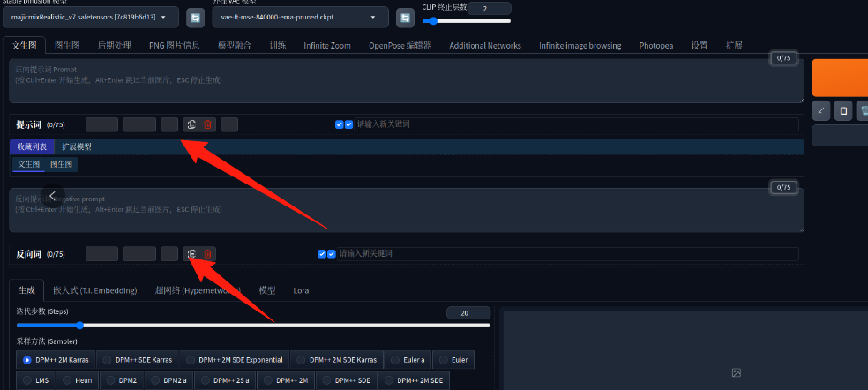The image size is (868, 390).
Task: Switch to the Lora tab
Action: (301, 290)
